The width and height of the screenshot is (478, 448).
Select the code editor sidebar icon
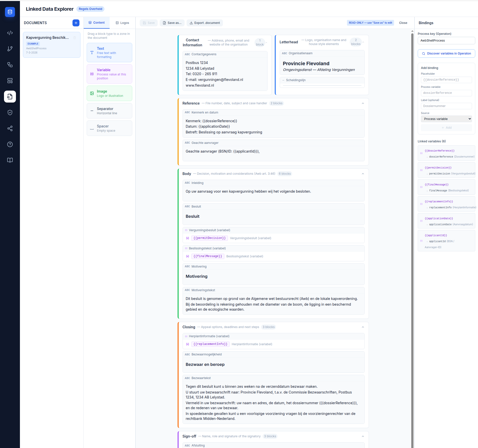tap(10, 33)
